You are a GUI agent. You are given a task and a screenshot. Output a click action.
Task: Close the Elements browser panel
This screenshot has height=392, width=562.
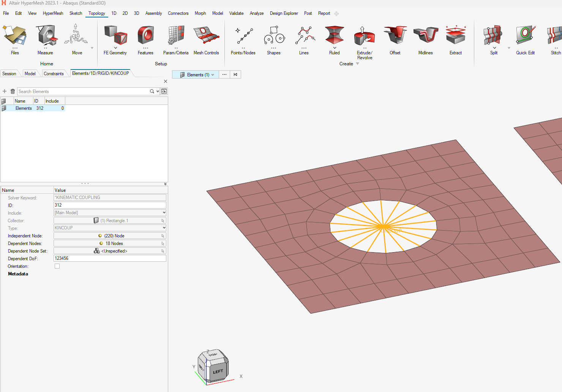166,81
